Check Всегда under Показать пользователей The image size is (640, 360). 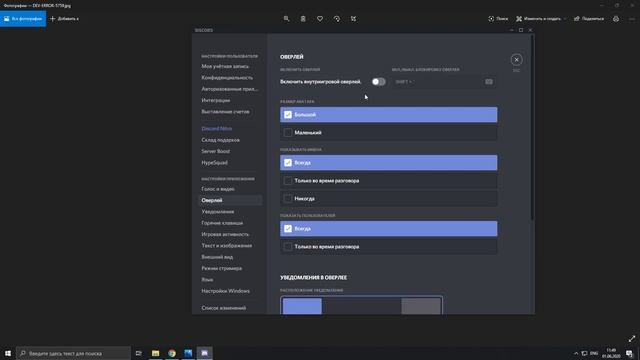[x=288, y=229]
